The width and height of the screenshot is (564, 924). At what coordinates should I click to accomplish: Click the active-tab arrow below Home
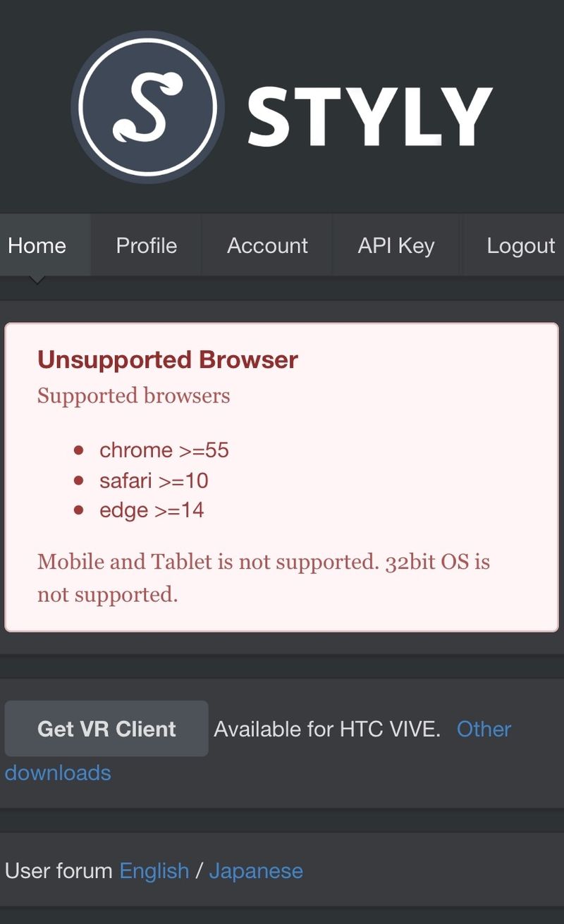point(37,281)
